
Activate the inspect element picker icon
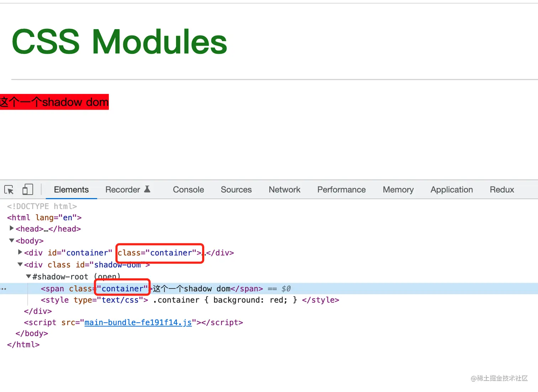(x=9, y=190)
